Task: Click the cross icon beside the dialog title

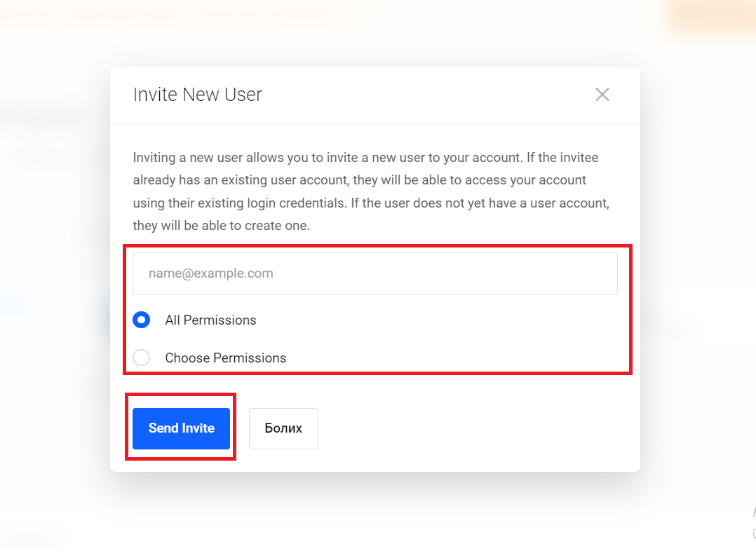Action: (602, 95)
